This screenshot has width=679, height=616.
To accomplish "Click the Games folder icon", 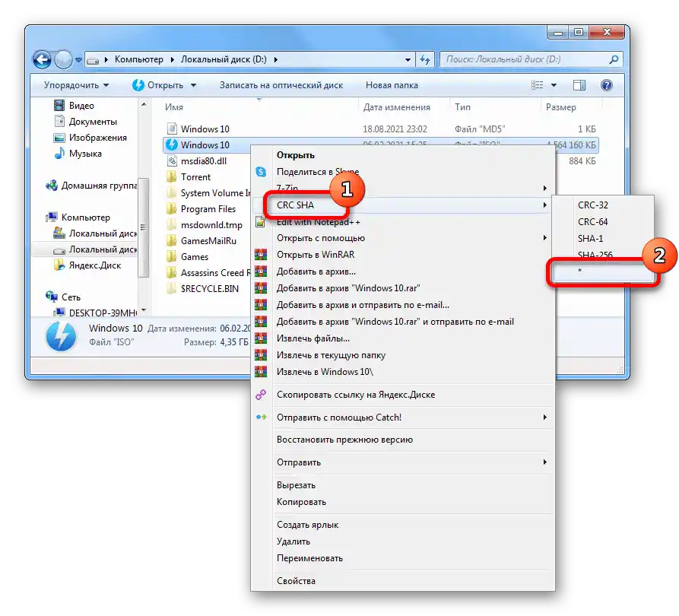I will point(172,257).
